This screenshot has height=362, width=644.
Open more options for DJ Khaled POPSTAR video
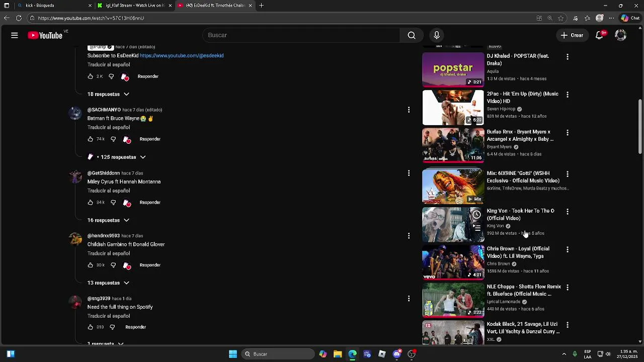[x=568, y=57]
